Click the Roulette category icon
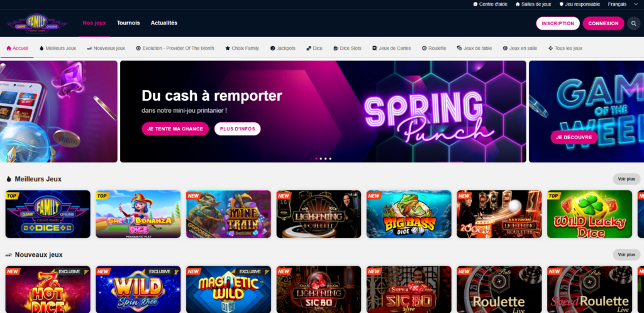Image resolution: width=644 pixels, height=313 pixels. 425,48
